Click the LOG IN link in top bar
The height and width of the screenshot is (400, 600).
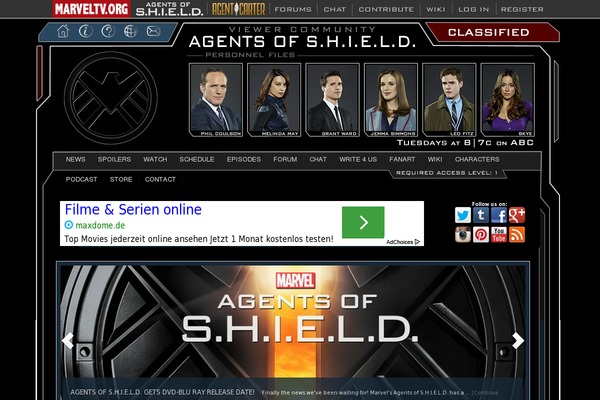(474, 9)
